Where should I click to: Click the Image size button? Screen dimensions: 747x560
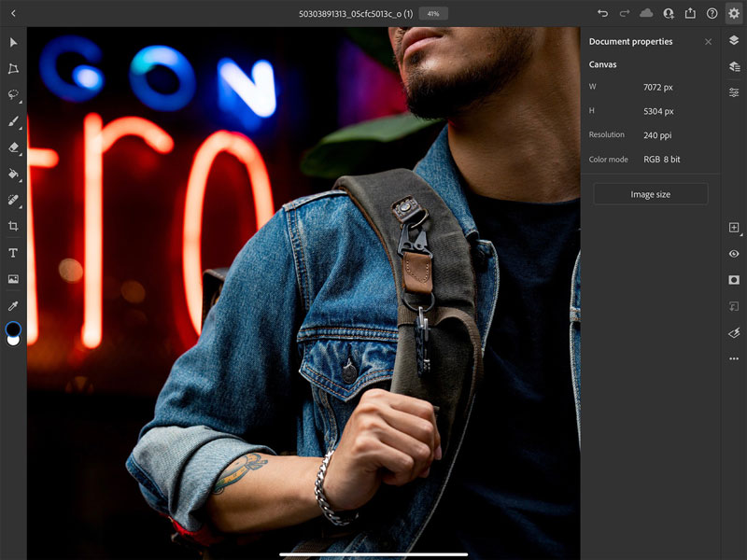coord(650,194)
